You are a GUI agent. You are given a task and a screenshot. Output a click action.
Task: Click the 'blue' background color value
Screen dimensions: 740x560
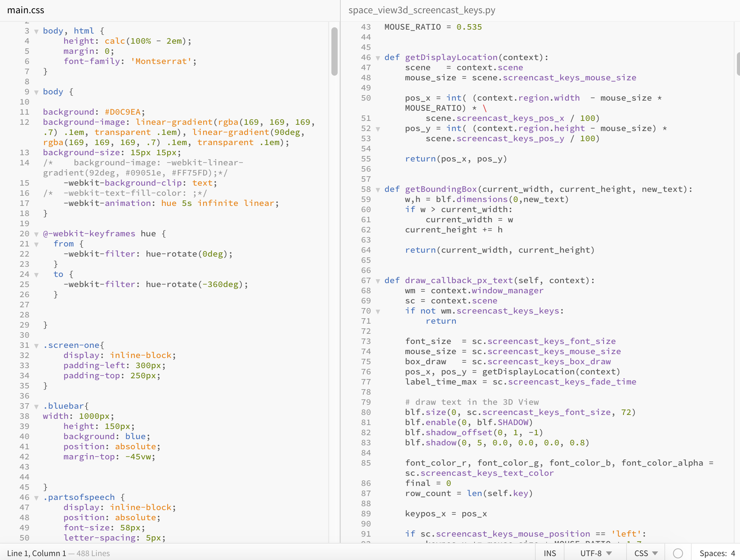pos(135,436)
